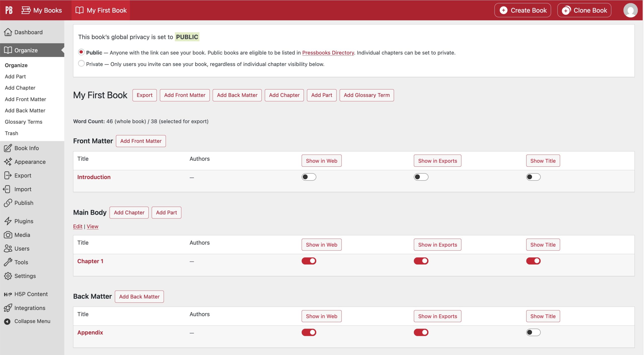This screenshot has width=644, height=355.
Task: Click the Main Body View link
Action: [x=93, y=226]
